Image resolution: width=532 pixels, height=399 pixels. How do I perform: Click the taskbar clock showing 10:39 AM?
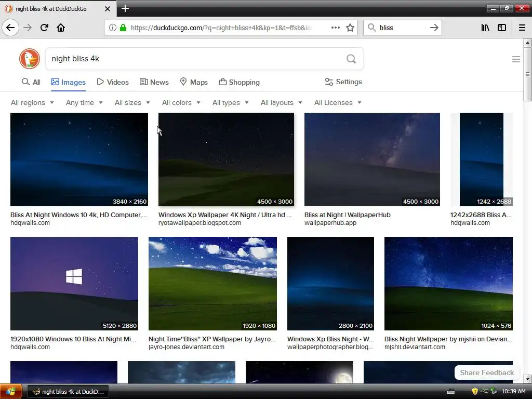[x=513, y=391]
